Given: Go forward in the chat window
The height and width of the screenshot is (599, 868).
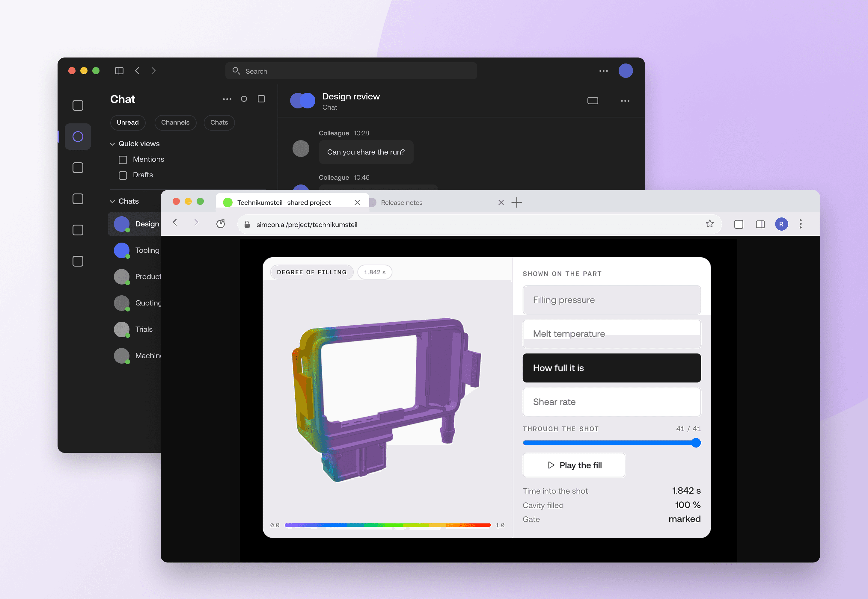Looking at the screenshot, I should tap(154, 71).
